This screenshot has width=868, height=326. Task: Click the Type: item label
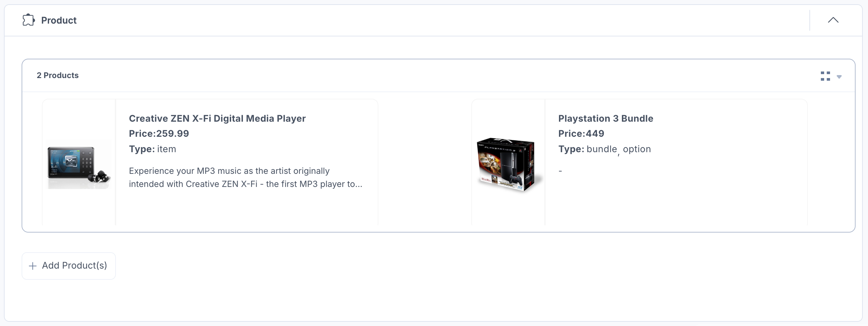click(152, 149)
